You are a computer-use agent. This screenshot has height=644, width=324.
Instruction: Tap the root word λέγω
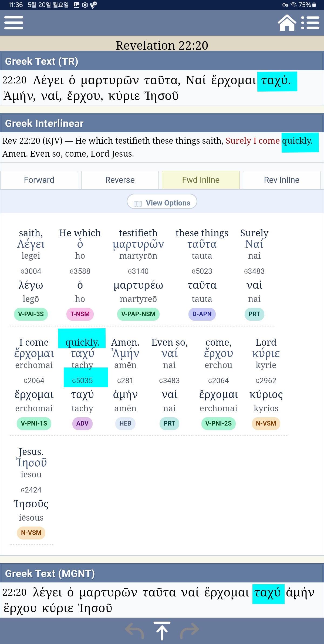tap(31, 285)
